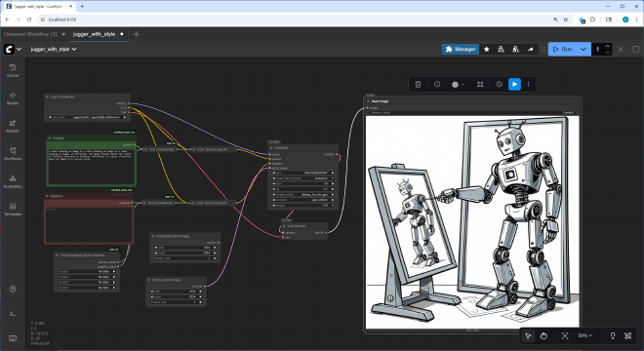Open more options three-dot menu on selection toolbar
Screen dimensions: 644x351
coord(529,84)
